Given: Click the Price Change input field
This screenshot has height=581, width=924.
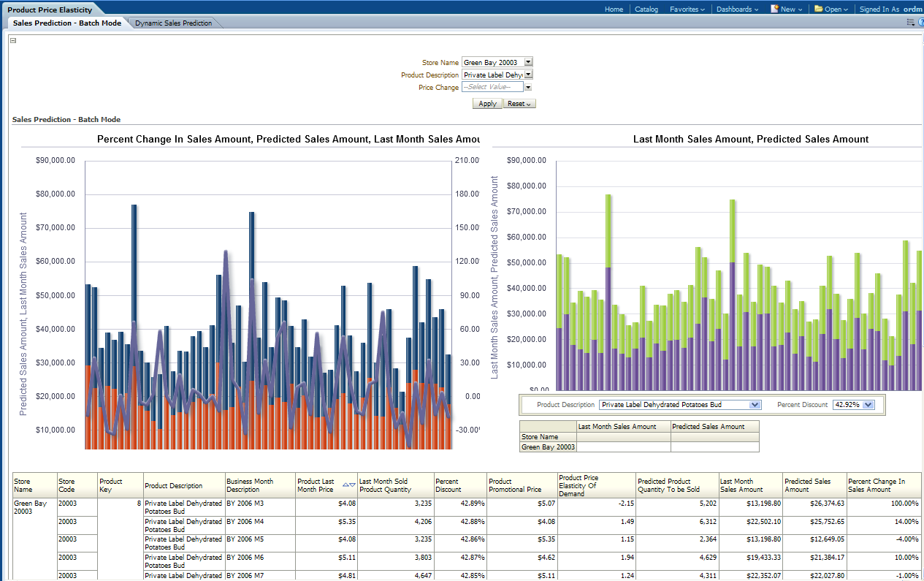Looking at the screenshot, I should tap(492, 87).
